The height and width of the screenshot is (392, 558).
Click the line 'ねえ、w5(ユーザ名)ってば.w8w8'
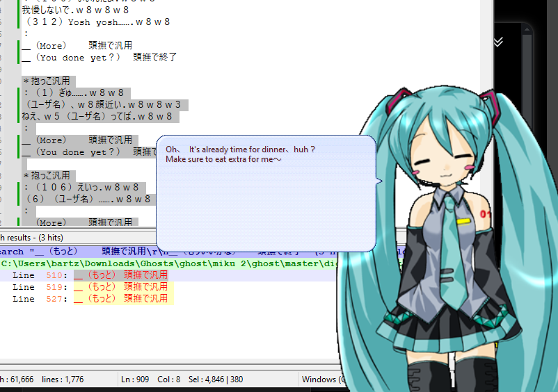point(97,117)
